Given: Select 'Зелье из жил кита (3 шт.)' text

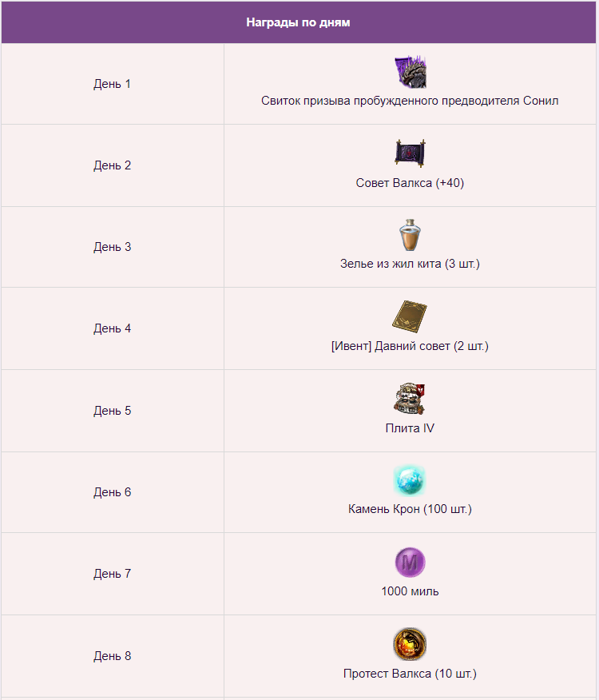Looking at the screenshot, I should click(410, 264).
